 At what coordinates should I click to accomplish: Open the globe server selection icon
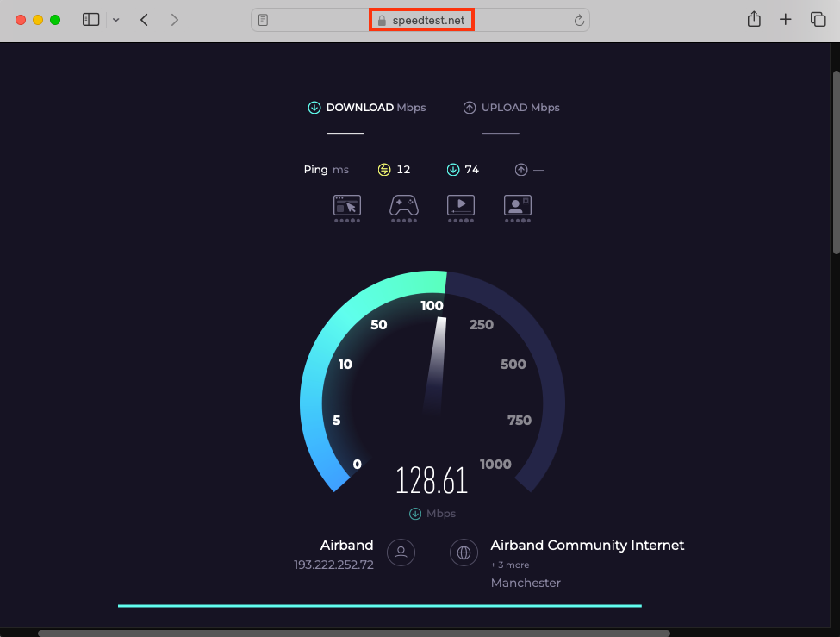(x=464, y=553)
